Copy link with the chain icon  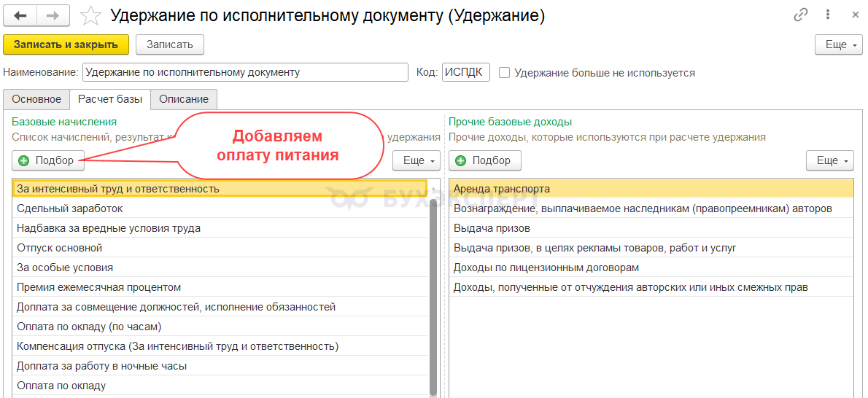click(800, 15)
